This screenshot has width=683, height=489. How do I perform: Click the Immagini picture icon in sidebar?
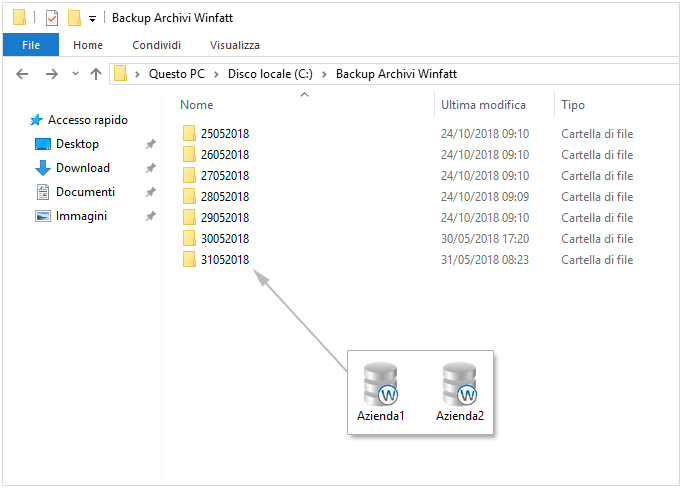(43, 216)
